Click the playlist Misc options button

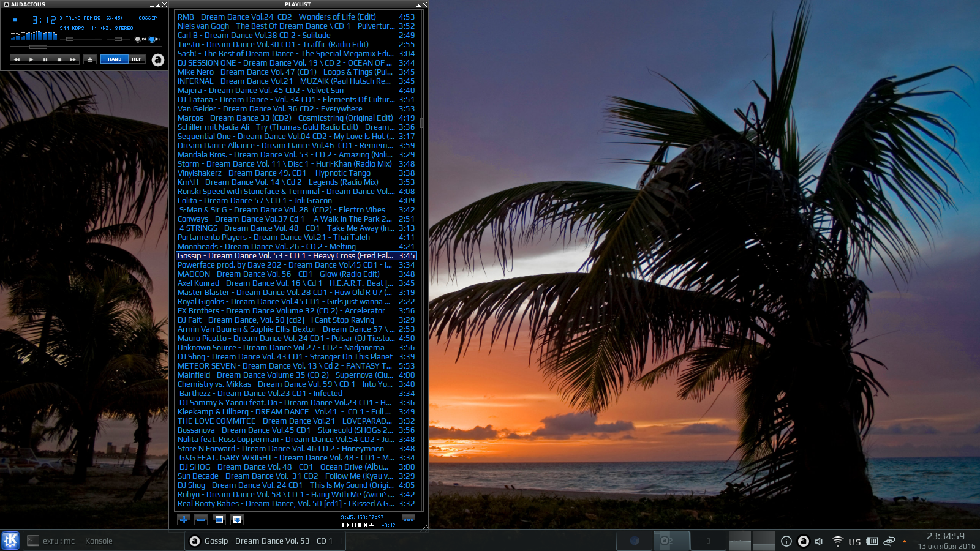(x=237, y=520)
